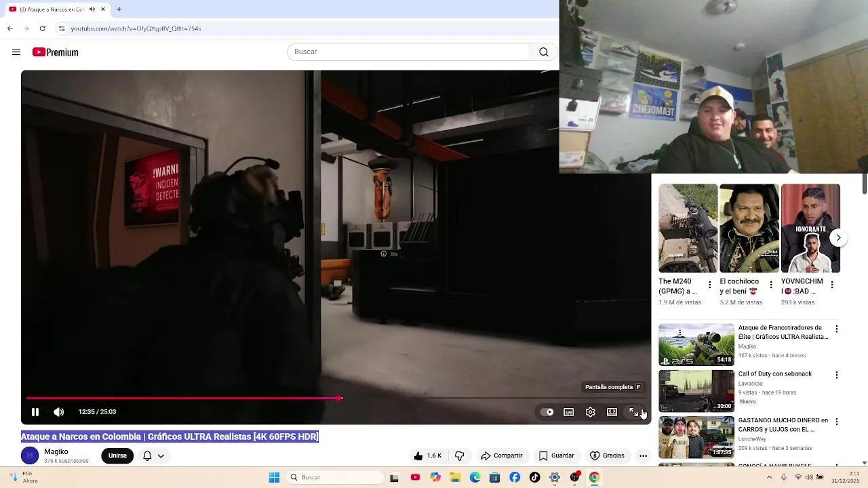
Task: Open the Magiko channel avatar
Action: (30, 455)
